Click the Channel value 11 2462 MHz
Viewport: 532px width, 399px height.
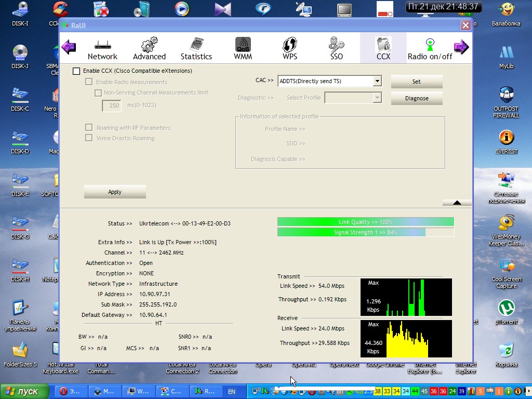point(161,252)
